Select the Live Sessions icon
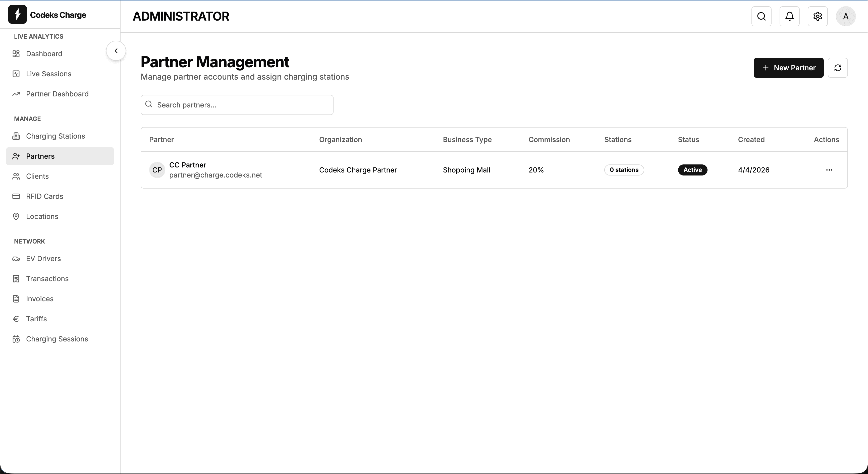 click(16, 74)
